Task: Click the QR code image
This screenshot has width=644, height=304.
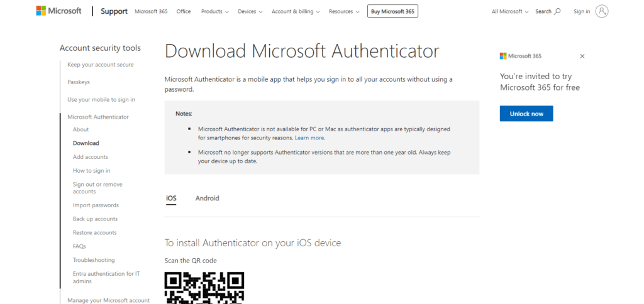Action: click(204, 288)
